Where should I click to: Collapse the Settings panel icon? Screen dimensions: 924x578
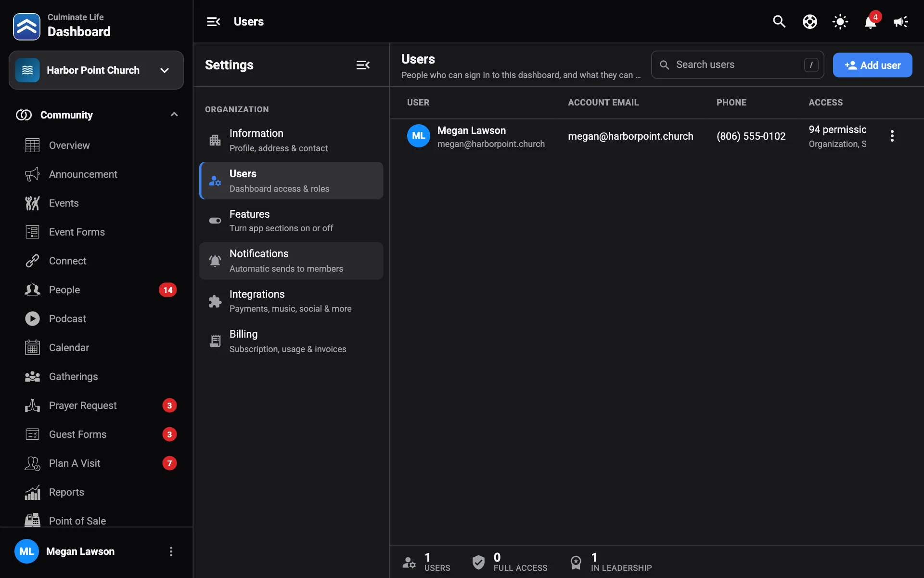363,65
